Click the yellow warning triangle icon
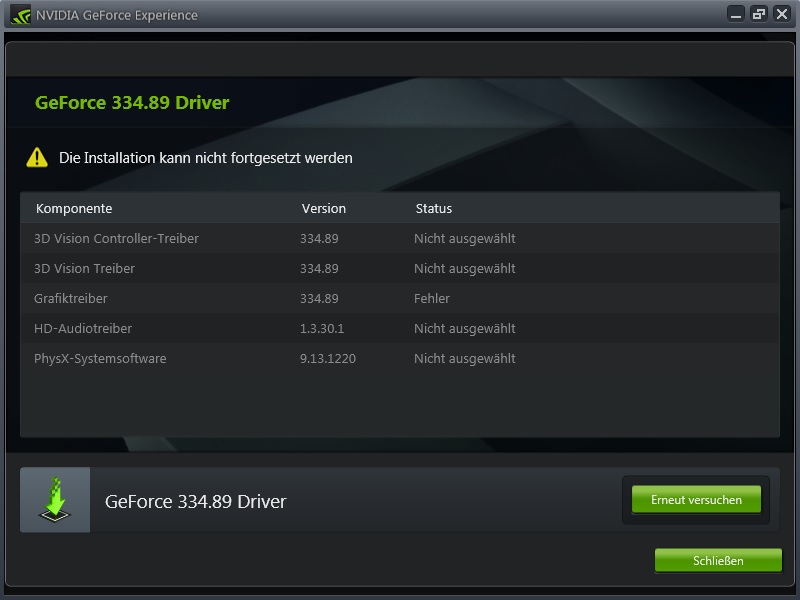The width and height of the screenshot is (800, 600). point(37,158)
